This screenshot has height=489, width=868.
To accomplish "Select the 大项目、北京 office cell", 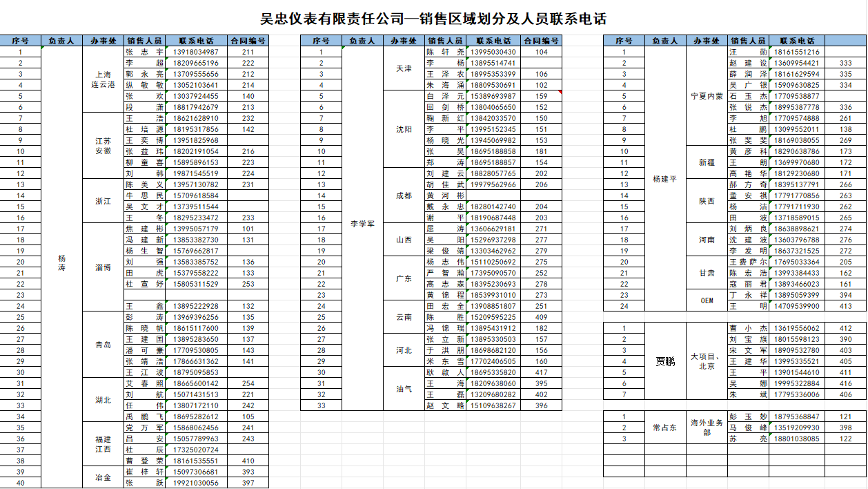I will coord(707,361).
